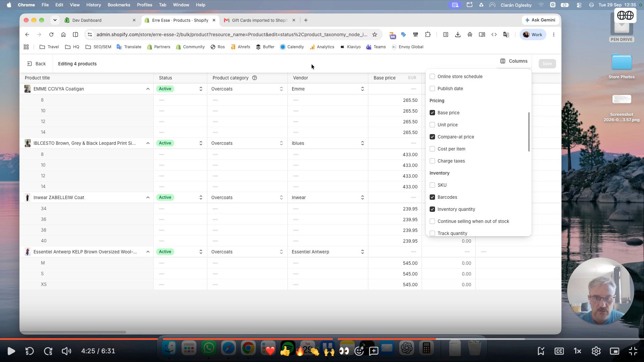Click the address bar URL field

click(x=231, y=35)
